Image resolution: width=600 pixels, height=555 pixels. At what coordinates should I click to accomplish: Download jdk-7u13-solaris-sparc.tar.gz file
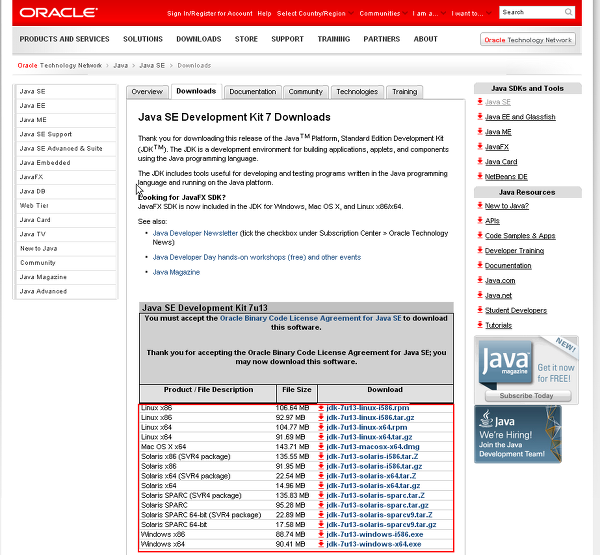click(377, 505)
